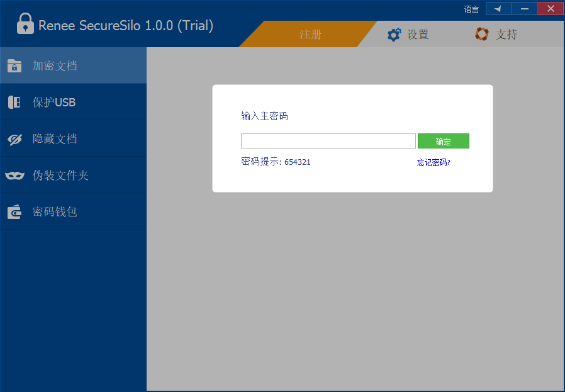Click the padlock logo icon

pos(25,23)
